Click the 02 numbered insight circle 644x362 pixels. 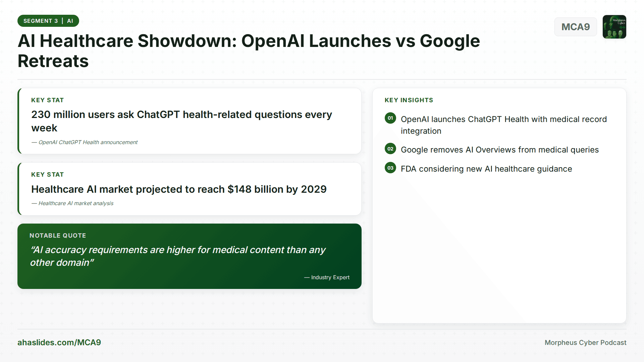(x=390, y=149)
